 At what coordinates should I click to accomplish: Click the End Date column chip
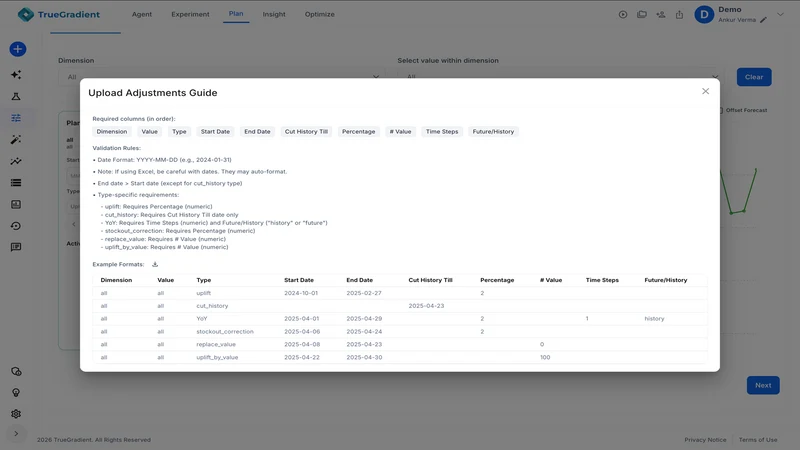point(257,132)
